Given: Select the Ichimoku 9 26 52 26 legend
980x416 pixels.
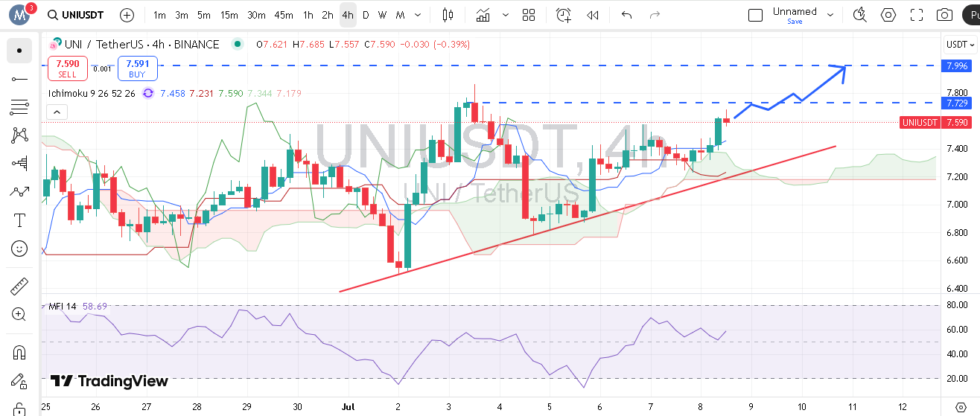Looking at the screenshot, I should click(x=92, y=93).
